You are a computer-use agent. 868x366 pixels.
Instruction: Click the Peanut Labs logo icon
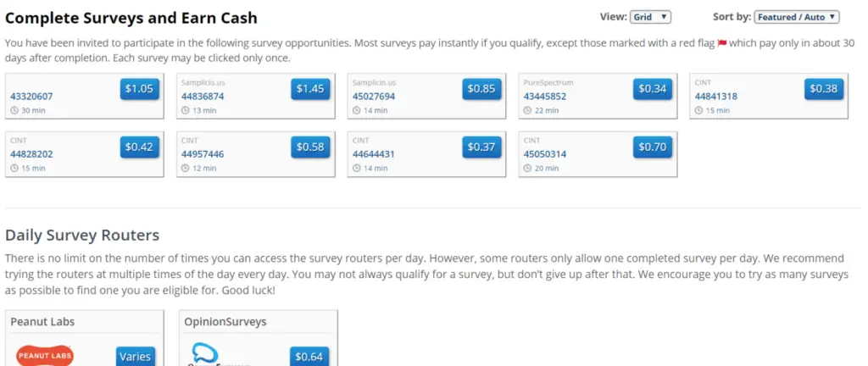click(x=45, y=355)
